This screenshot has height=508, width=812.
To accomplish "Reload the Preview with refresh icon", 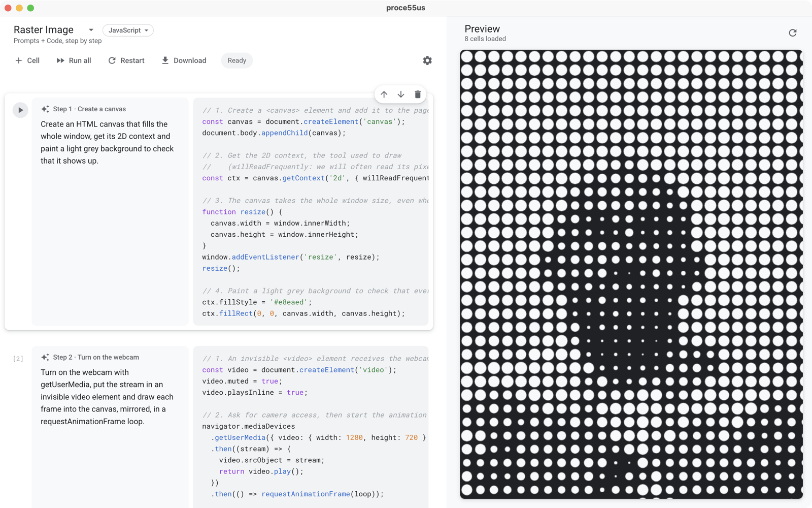I will (793, 33).
